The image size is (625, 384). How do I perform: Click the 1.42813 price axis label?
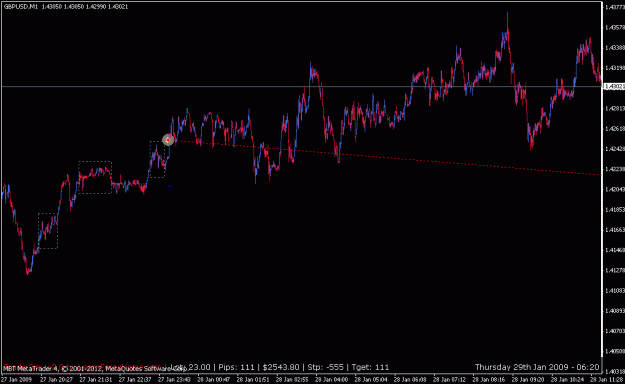point(614,108)
